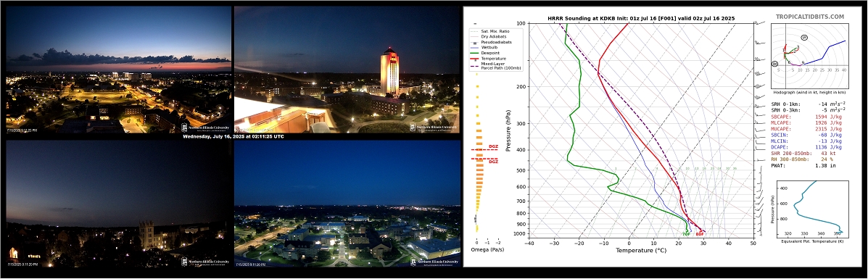The width and height of the screenshot is (868, 279).
Task: Open the campus rooftops blue-sky webcam view
Action: [x=347, y=204]
